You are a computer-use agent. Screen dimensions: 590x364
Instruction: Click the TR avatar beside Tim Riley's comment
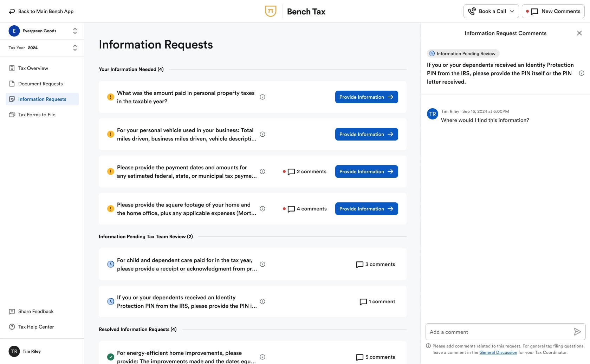tap(433, 114)
